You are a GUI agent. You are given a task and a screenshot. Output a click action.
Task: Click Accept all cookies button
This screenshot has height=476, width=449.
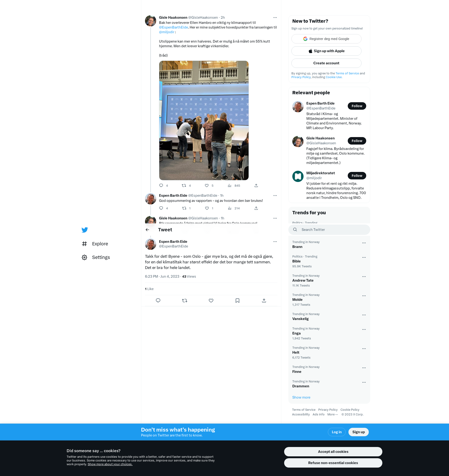point(333,452)
